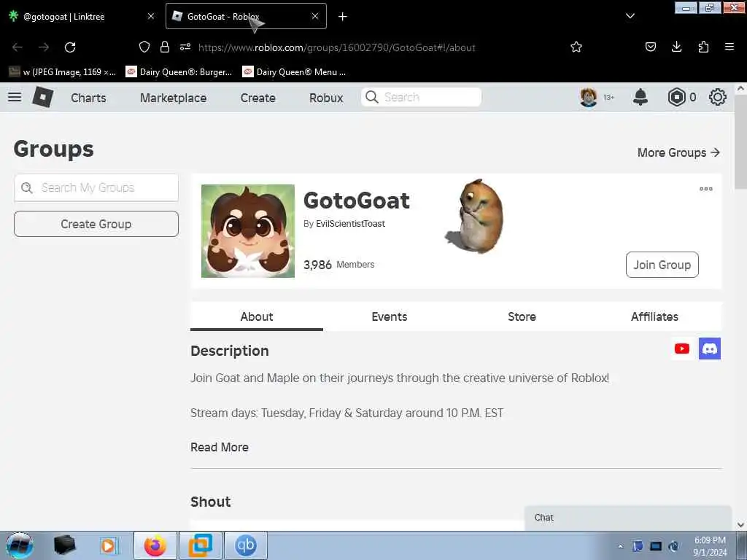Open the three-dot group options menu
747x560 pixels.
[x=705, y=189]
